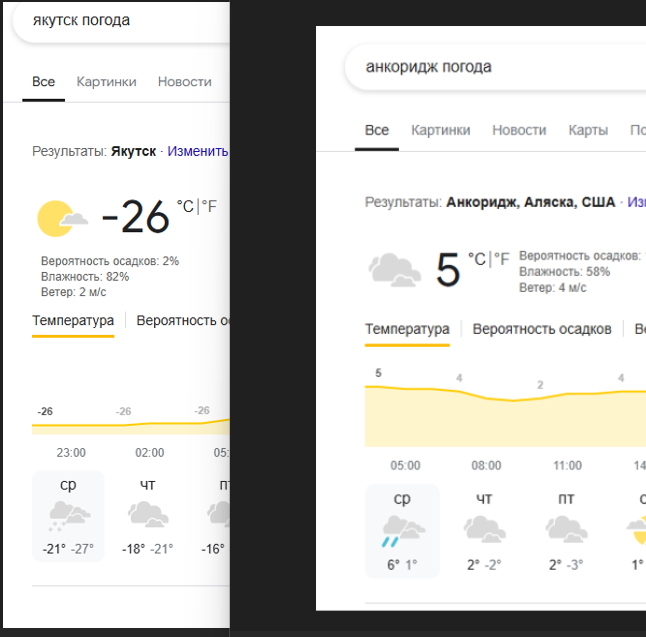Click the search field containing анкоридж погода
The width and height of the screenshot is (646, 637).
[495, 67]
